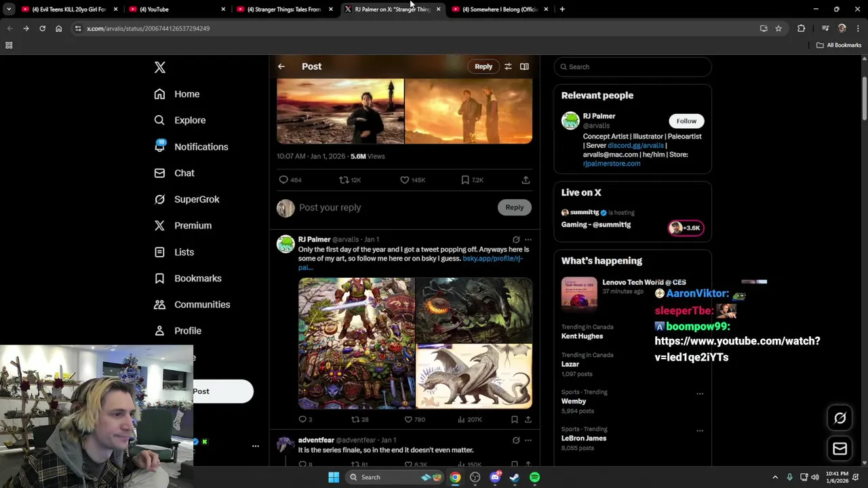Open more options for LeBron James trend
Screen dimensions: 868x488
[x=700, y=430]
